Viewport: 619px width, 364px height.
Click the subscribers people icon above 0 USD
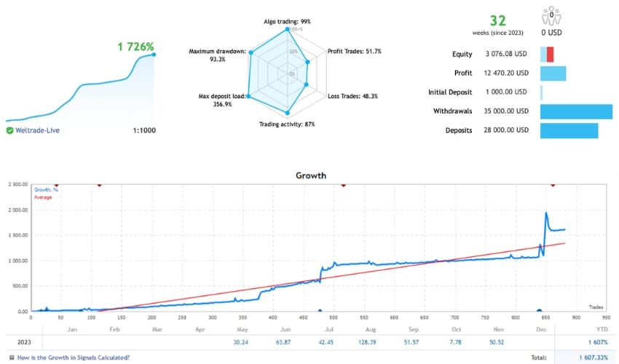pyautogui.click(x=551, y=16)
